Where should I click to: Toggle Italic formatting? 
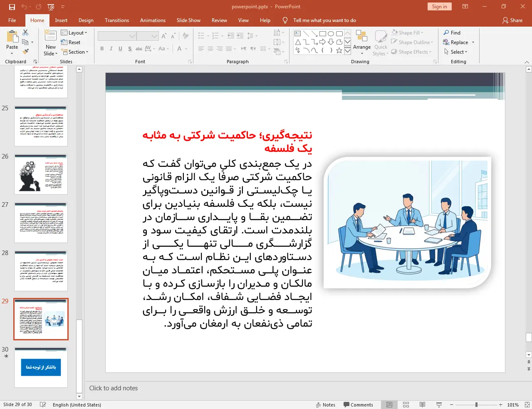111,49
